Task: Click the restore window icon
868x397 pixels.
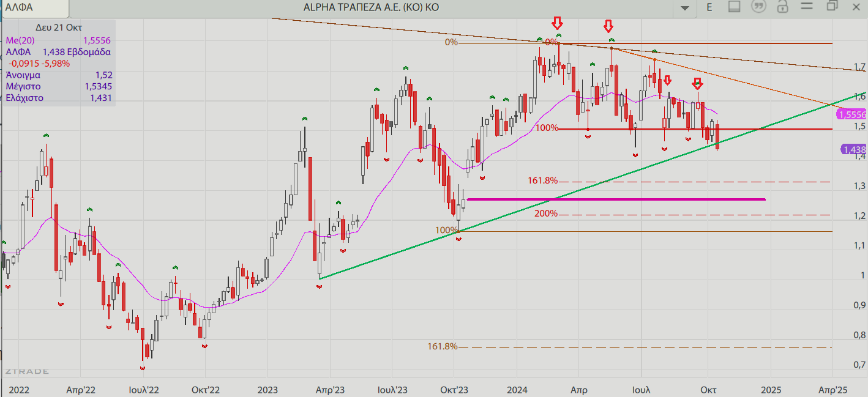Action: (831, 6)
